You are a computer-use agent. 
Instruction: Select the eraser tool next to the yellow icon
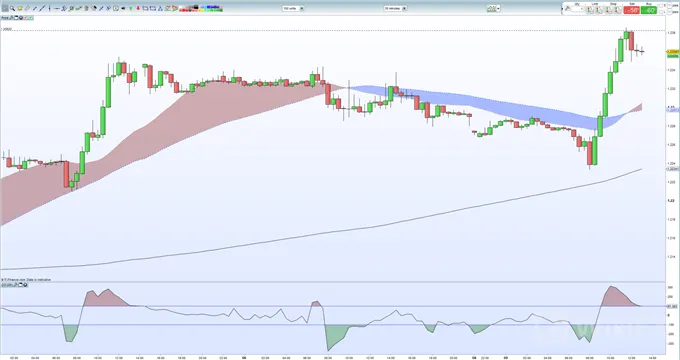coord(27,8)
